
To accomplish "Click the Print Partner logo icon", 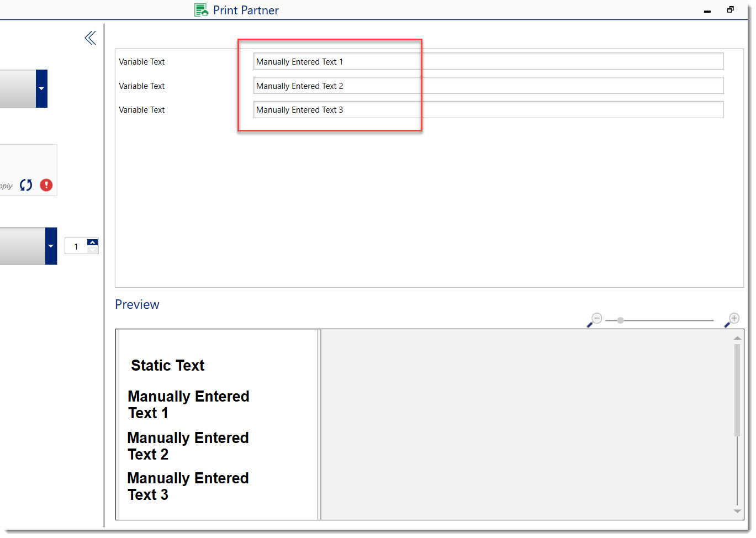I will point(201,10).
